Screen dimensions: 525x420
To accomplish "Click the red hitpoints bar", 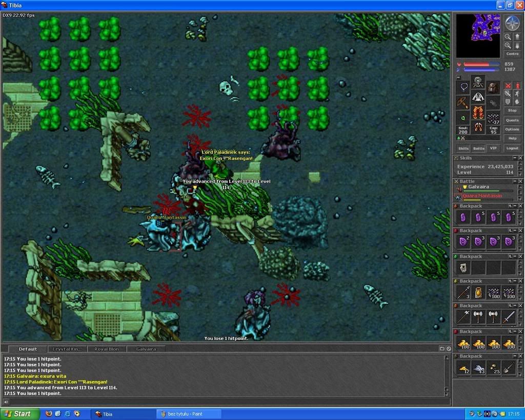I will coord(481,64).
